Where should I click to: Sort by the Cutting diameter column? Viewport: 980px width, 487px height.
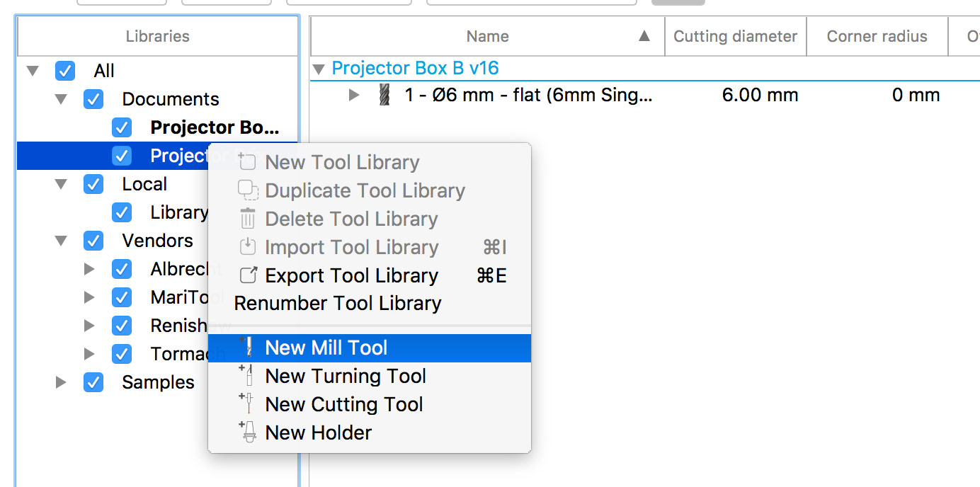[735, 35]
